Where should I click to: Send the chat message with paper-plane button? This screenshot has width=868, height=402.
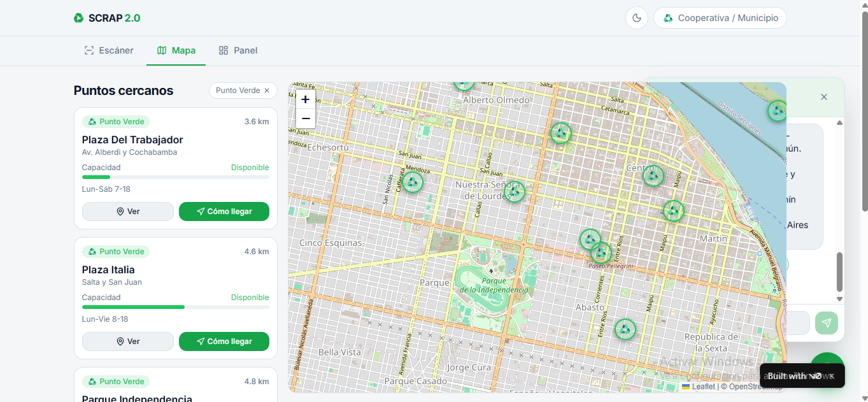(x=827, y=323)
